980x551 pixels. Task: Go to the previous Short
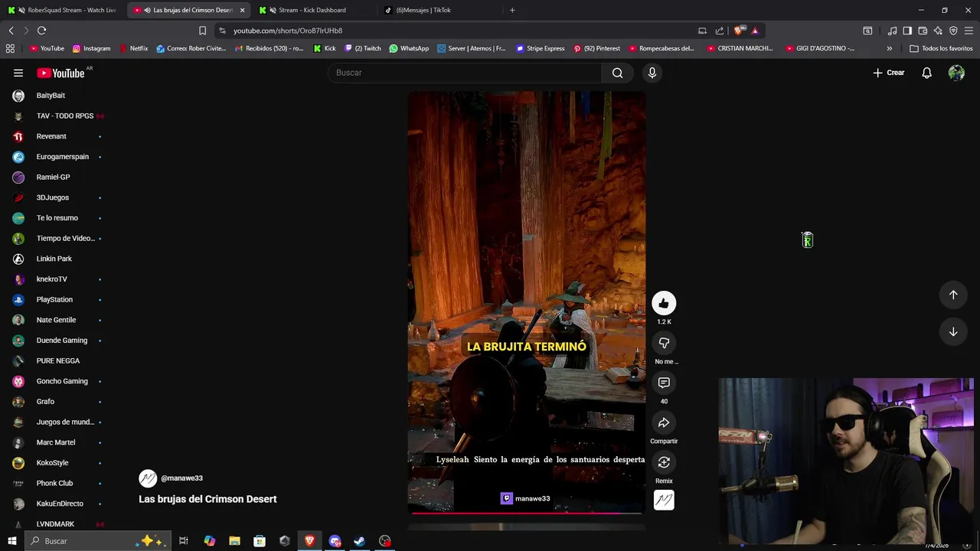pos(953,295)
